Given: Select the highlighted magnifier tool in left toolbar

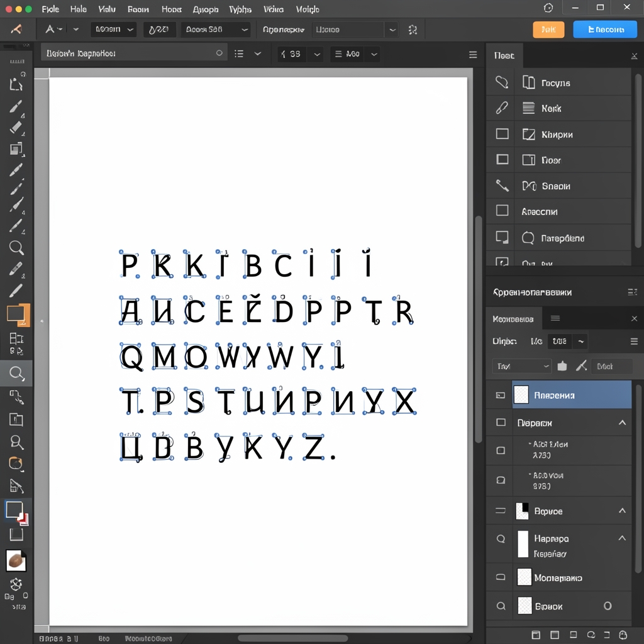Looking at the screenshot, I should (16, 373).
